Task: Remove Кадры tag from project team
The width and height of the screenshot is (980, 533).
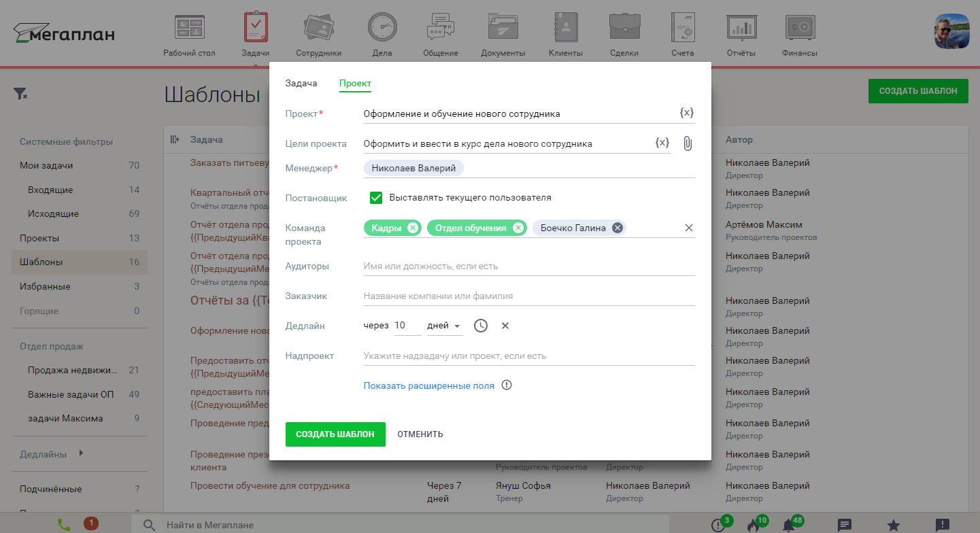Action: pos(412,228)
